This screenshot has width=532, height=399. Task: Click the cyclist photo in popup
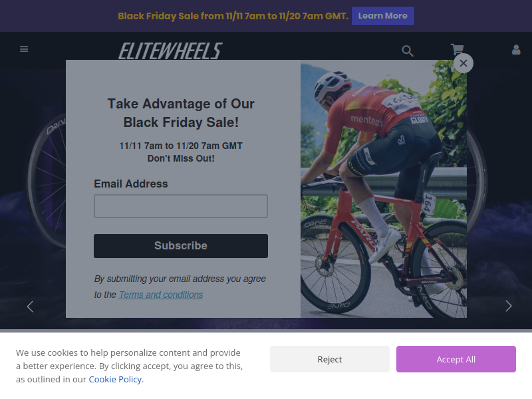tap(384, 189)
